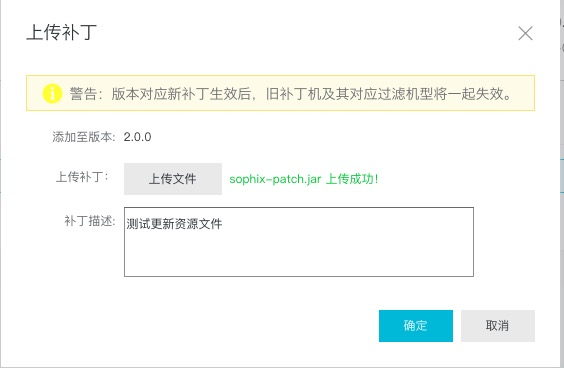Click the dimmed page strip beside dialog

561,180
